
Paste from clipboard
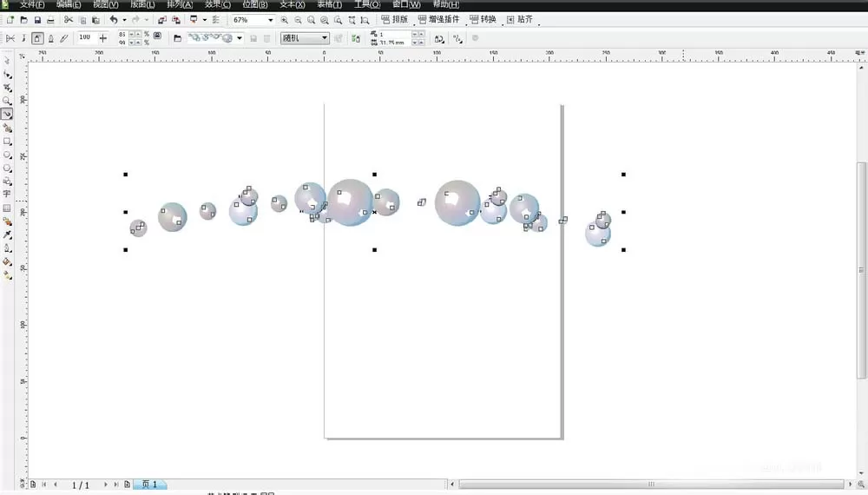pos(95,20)
